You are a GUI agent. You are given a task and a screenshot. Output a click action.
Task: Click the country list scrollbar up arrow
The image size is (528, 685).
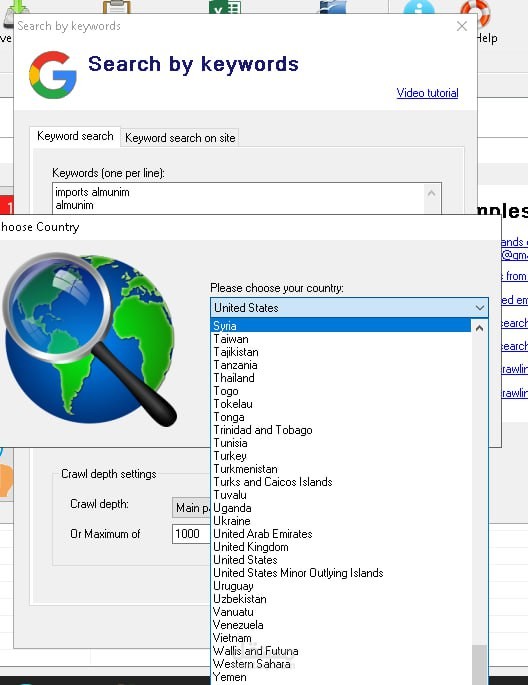(x=480, y=328)
